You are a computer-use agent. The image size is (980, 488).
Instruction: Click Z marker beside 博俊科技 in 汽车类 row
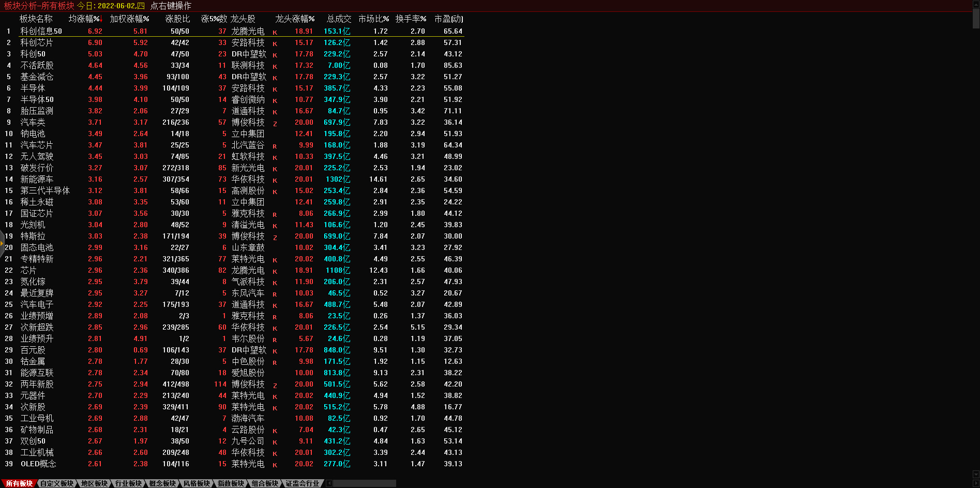pyautogui.click(x=275, y=123)
